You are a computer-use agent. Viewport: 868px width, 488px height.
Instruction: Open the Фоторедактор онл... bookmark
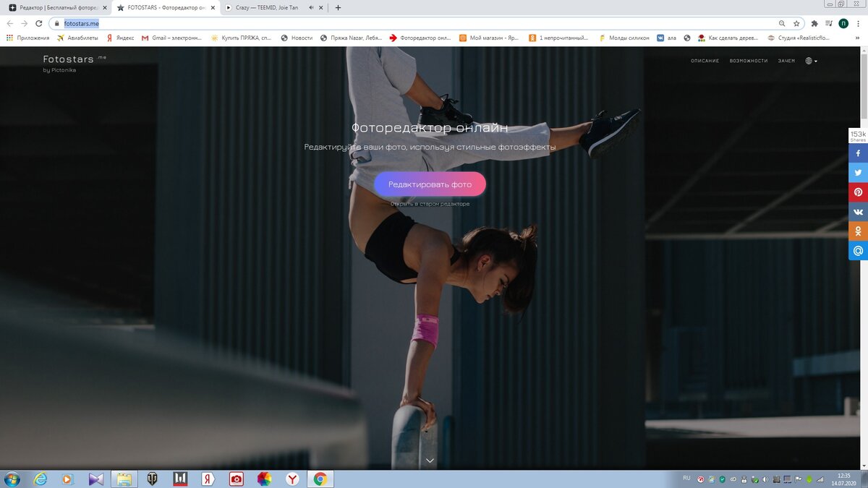[420, 38]
